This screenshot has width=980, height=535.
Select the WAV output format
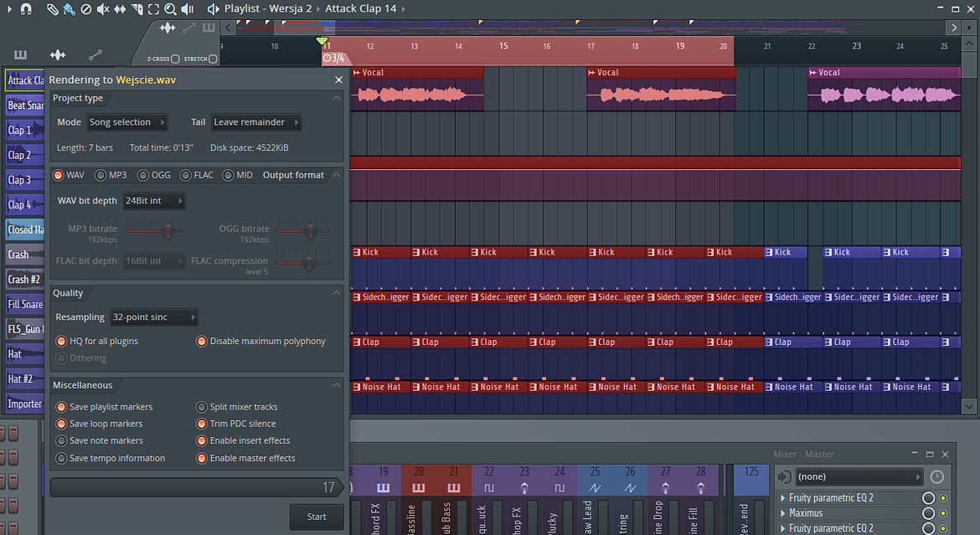[58, 175]
